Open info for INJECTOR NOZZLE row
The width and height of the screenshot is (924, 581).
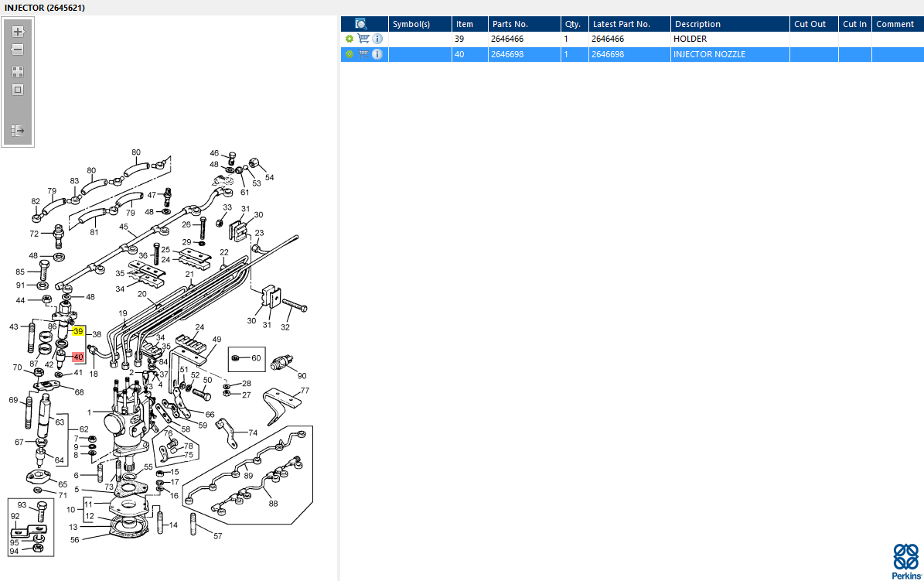(378, 54)
